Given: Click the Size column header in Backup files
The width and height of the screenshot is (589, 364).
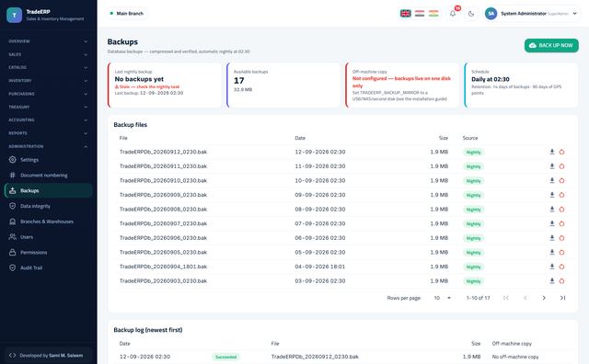Looking at the screenshot, I should click(444, 138).
